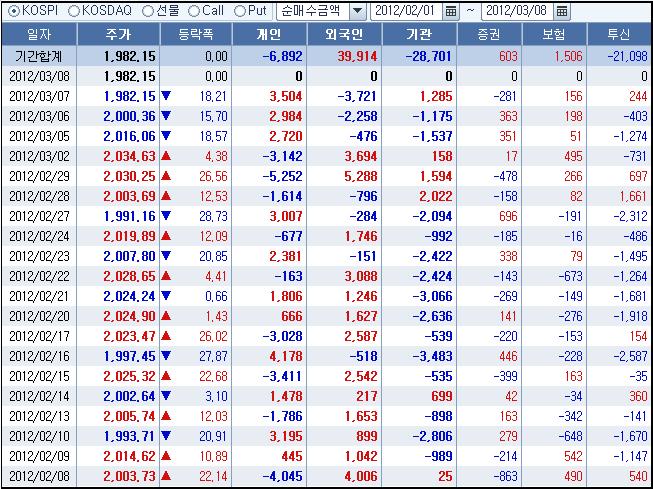
Task: Click the up arrow on 2012/02/28 row
Action: tap(166, 196)
